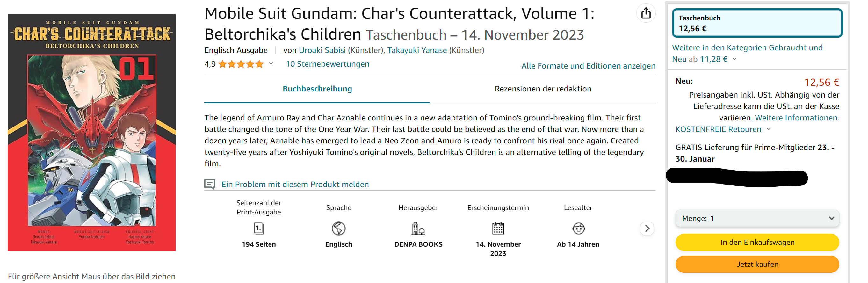Click the report problem speech-bubble icon

coord(210,184)
